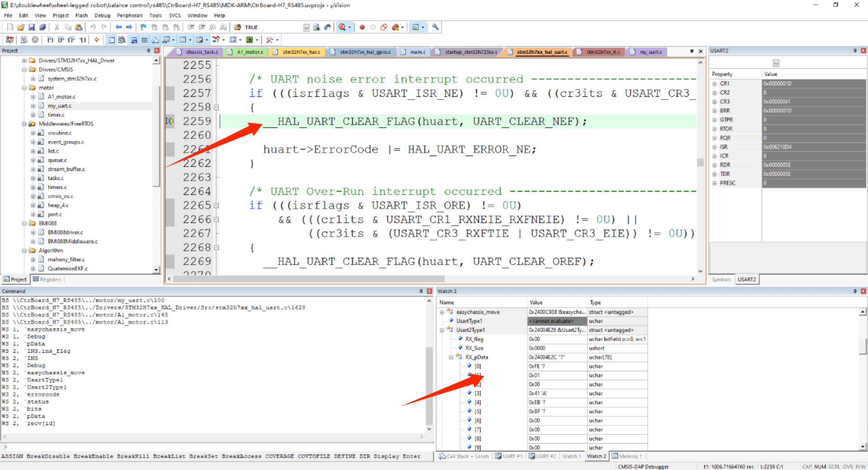Open a file via toolbar folder icon
Viewport: 868px width, 470px height.
(x=21, y=27)
